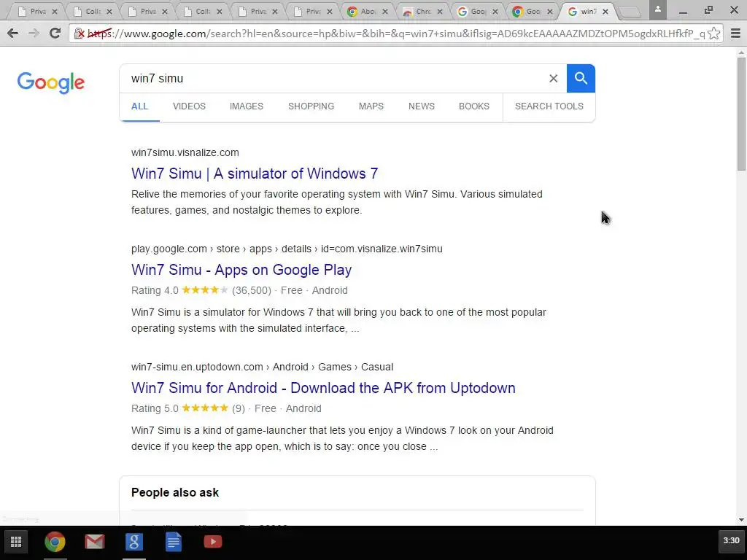Image resolution: width=747 pixels, height=560 pixels.
Task: Open the Chrome hamburger menu
Action: [735, 34]
